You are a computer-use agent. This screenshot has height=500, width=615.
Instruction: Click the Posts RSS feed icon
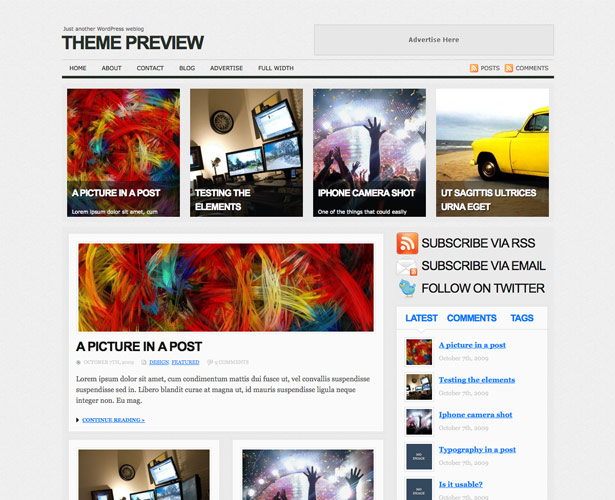pos(474,68)
